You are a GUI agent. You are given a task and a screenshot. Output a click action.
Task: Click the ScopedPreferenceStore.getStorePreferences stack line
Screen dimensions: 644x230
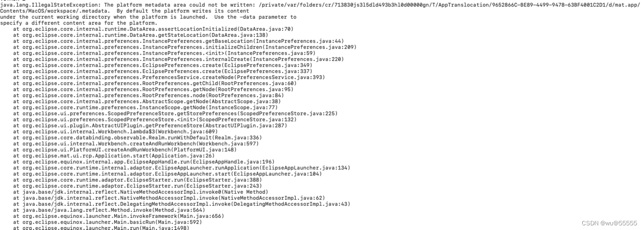(175, 113)
